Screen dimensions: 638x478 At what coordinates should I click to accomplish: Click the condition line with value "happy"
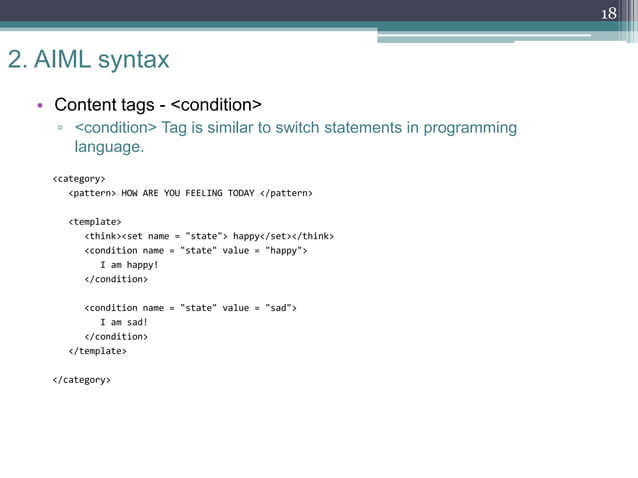point(196,251)
